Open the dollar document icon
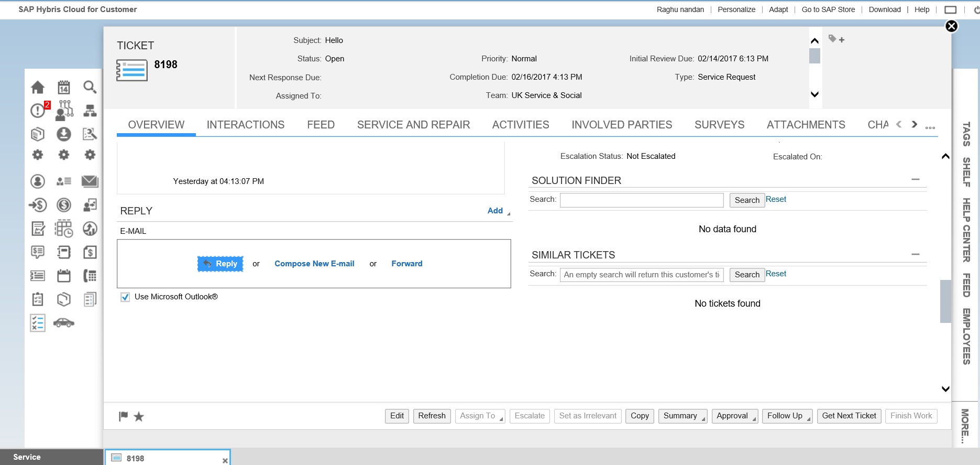The image size is (980, 465). point(90,252)
